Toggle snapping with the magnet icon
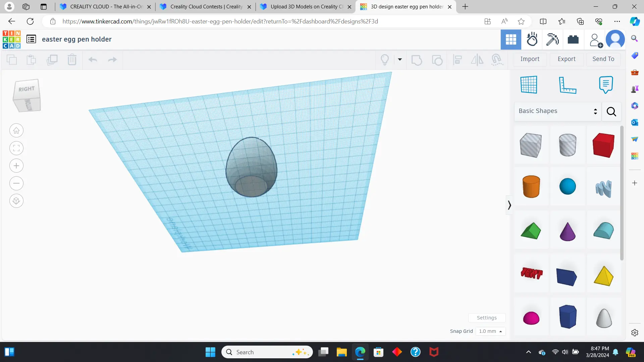The width and height of the screenshot is (644, 362). click(497, 60)
